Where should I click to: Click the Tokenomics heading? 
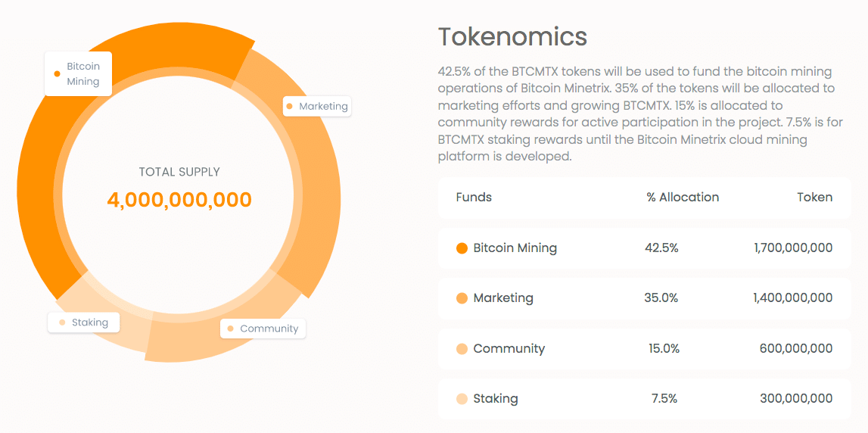[512, 36]
